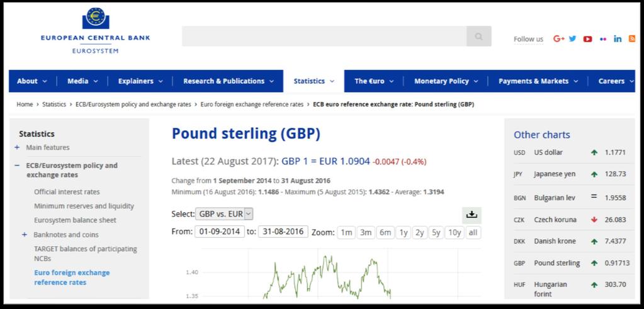
Task: Go to Statistics breadcrumb link
Action: 54,104
